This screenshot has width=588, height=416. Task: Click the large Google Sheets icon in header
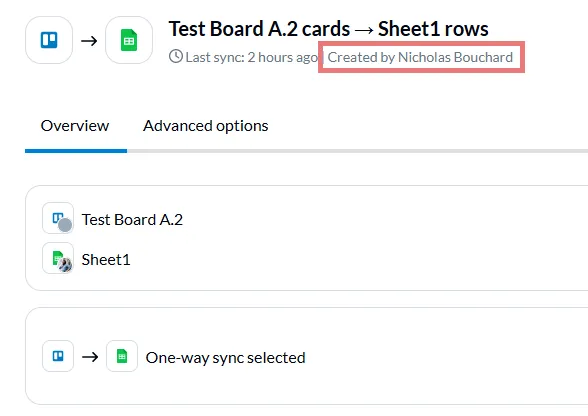click(129, 40)
